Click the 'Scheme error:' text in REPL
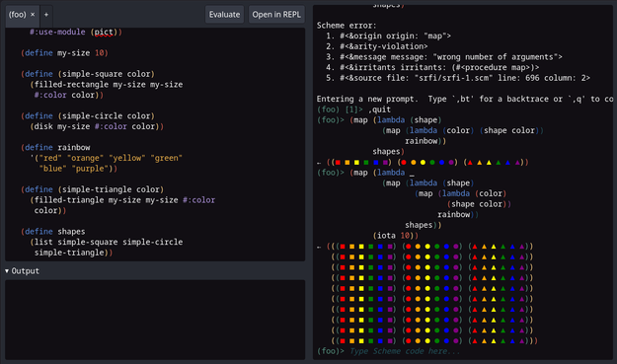Screen dimensions: 617x364 347,26
